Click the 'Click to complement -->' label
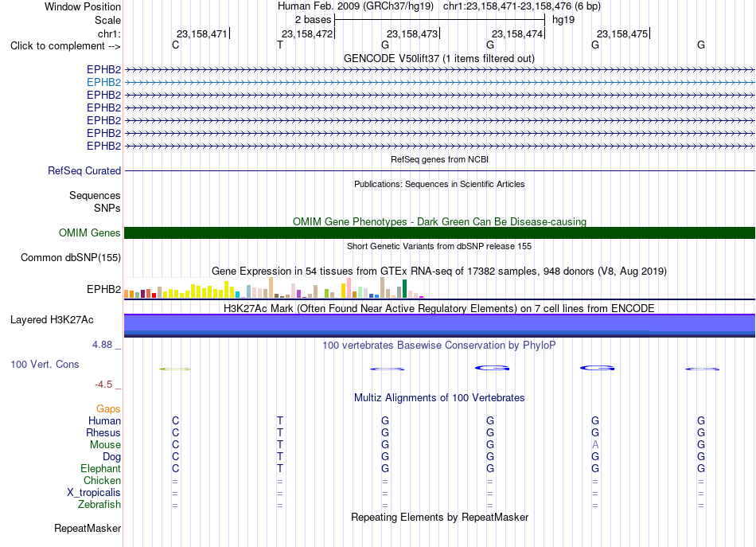756x547 pixels. click(x=65, y=46)
